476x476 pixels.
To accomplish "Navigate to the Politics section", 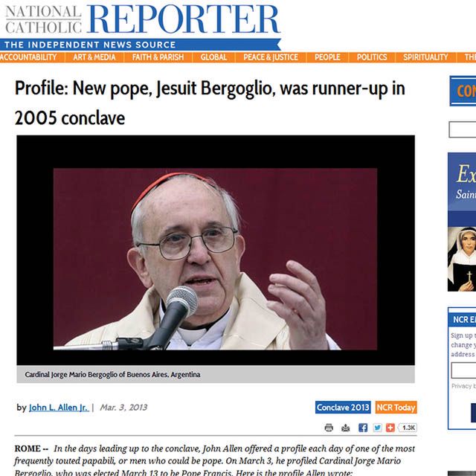I will pos(372,57).
